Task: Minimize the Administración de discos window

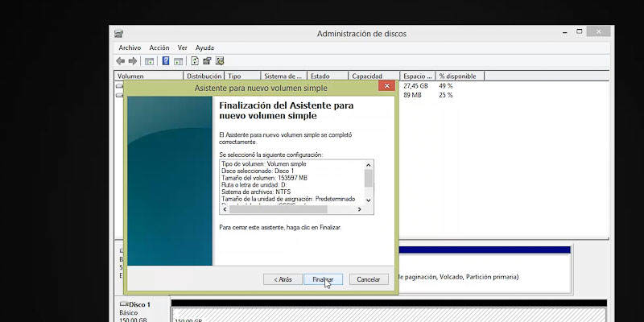Action: pos(565,32)
